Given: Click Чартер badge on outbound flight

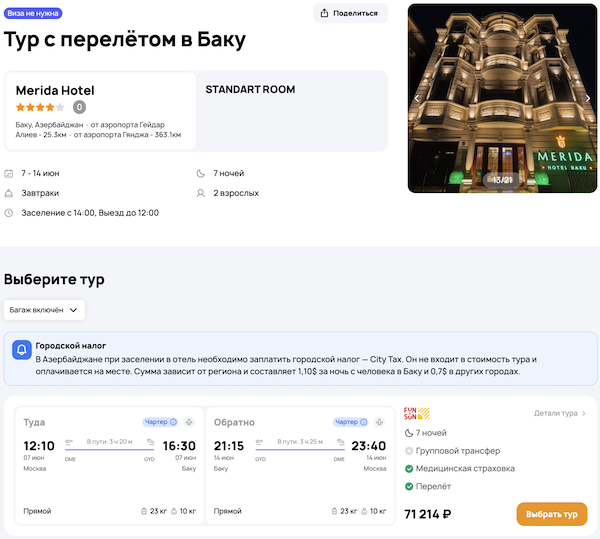Looking at the screenshot, I should coord(160,422).
